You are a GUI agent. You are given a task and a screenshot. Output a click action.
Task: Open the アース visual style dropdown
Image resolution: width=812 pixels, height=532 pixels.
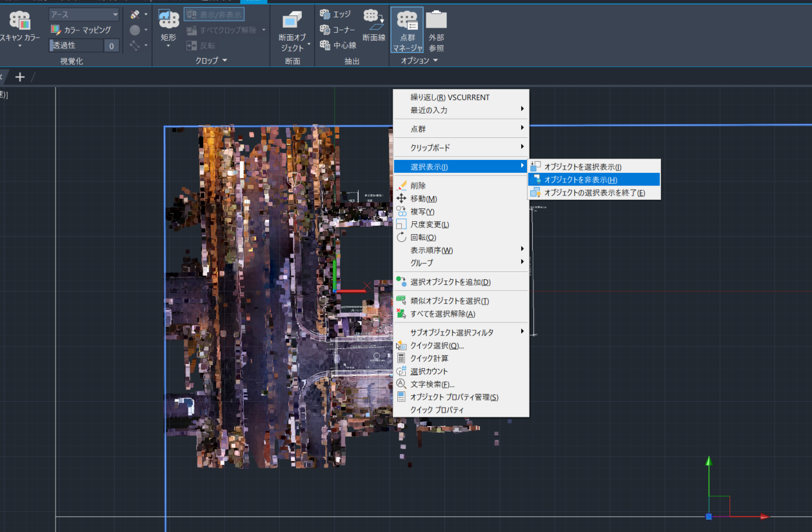click(84, 14)
